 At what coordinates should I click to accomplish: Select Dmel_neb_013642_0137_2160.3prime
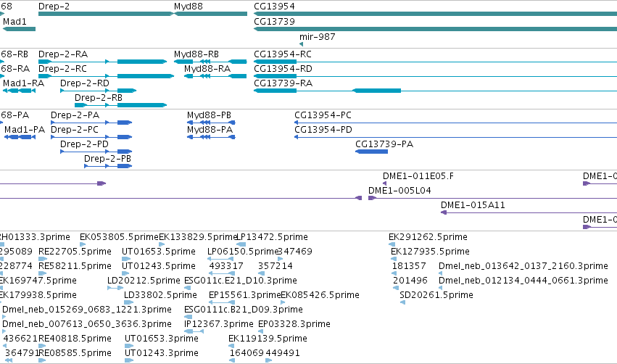(x=523, y=266)
